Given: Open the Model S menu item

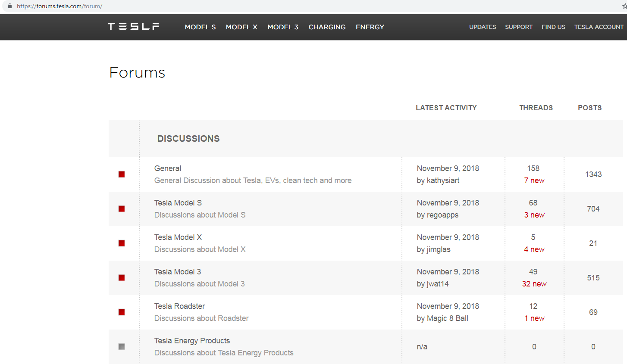Looking at the screenshot, I should (200, 27).
